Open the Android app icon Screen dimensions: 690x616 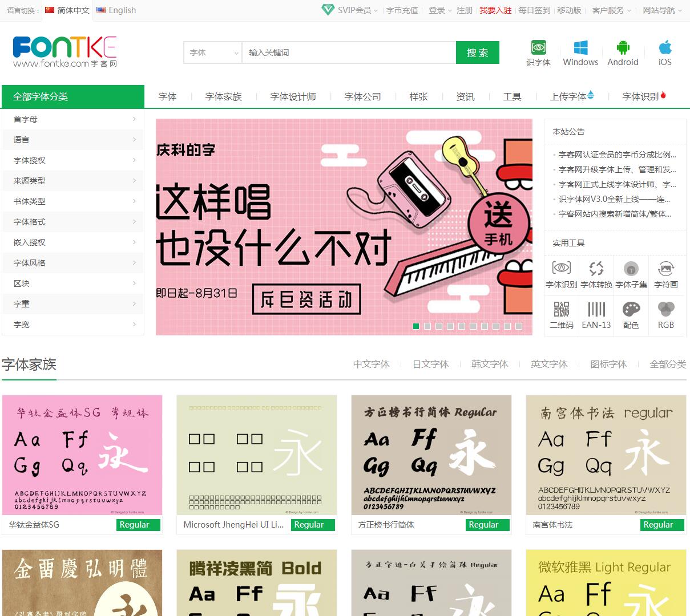click(623, 47)
